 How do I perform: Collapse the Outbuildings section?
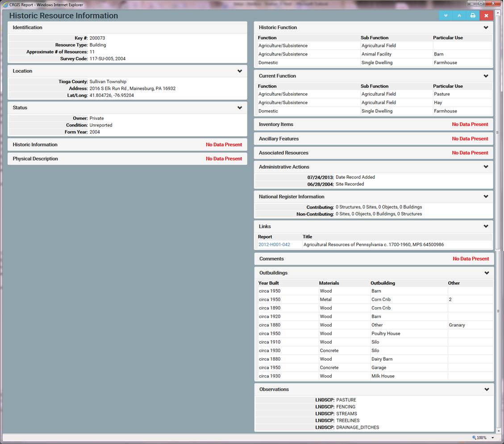click(x=487, y=273)
